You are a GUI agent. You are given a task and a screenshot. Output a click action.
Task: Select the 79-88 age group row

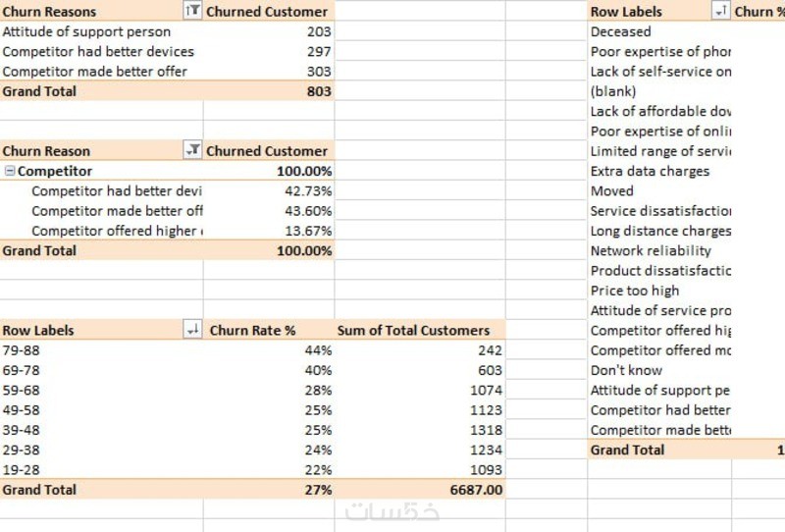pyautogui.click(x=20, y=350)
